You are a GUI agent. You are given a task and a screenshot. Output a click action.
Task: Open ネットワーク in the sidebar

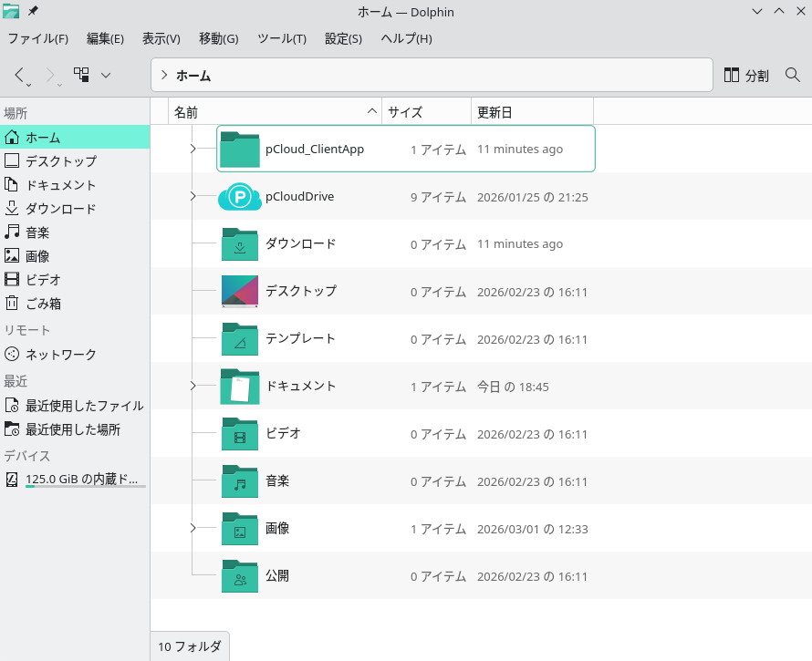(60, 355)
